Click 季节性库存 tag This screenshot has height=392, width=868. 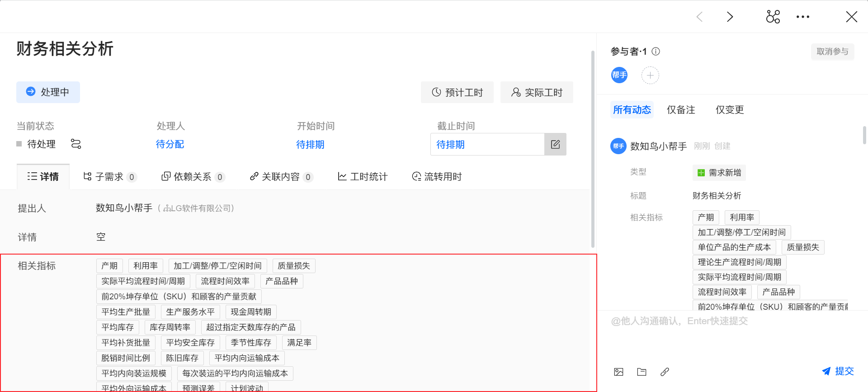point(251,343)
